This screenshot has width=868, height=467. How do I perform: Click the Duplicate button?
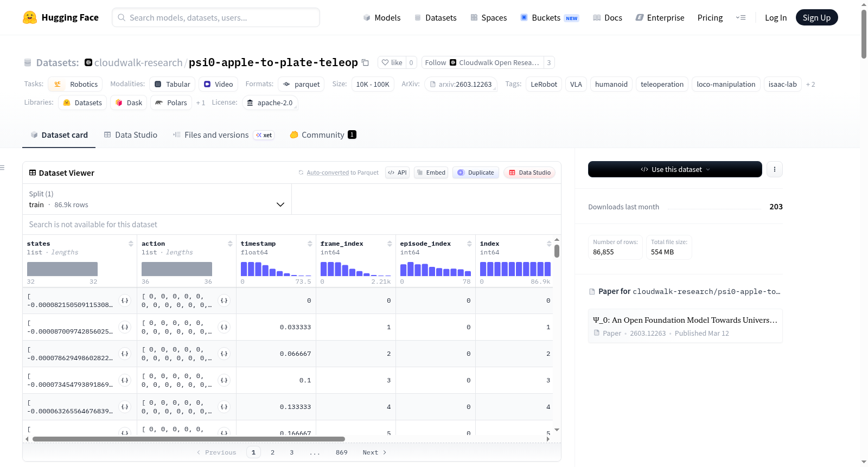click(x=476, y=172)
